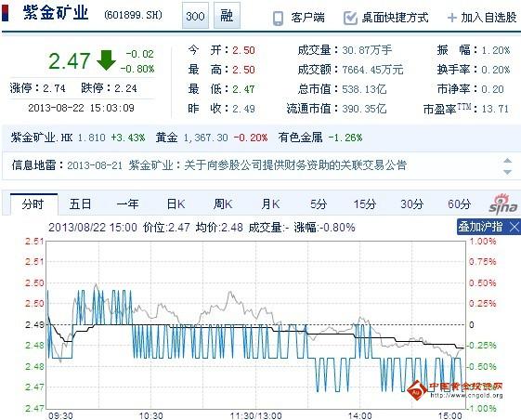The height and width of the screenshot is (420, 521).
Task: Open the 客户端 client link
Action: coord(307,18)
